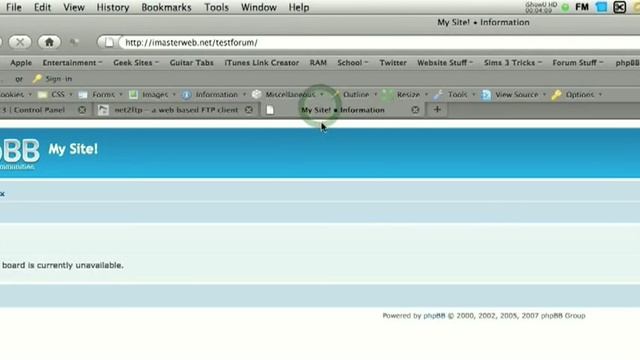Expand the Website Stuff bookmarks folder
Viewport: 640px width, 360px height.
[x=445, y=63]
